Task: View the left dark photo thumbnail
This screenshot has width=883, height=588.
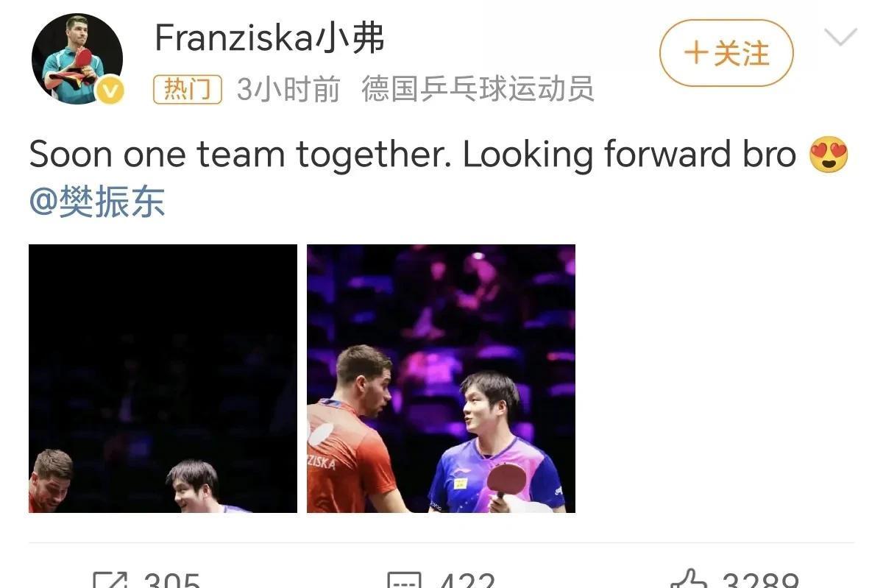Action: (163, 378)
